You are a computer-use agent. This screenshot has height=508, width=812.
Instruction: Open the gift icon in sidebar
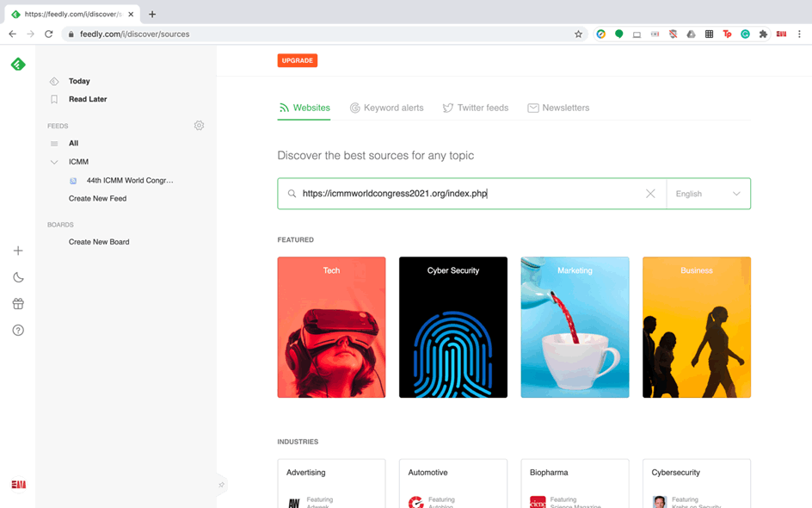point(18,304)
